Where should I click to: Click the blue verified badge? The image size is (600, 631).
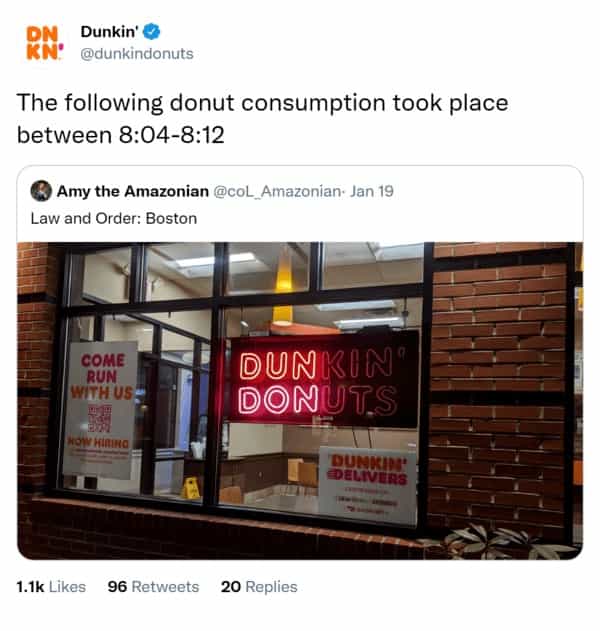[x=152, y=31]
